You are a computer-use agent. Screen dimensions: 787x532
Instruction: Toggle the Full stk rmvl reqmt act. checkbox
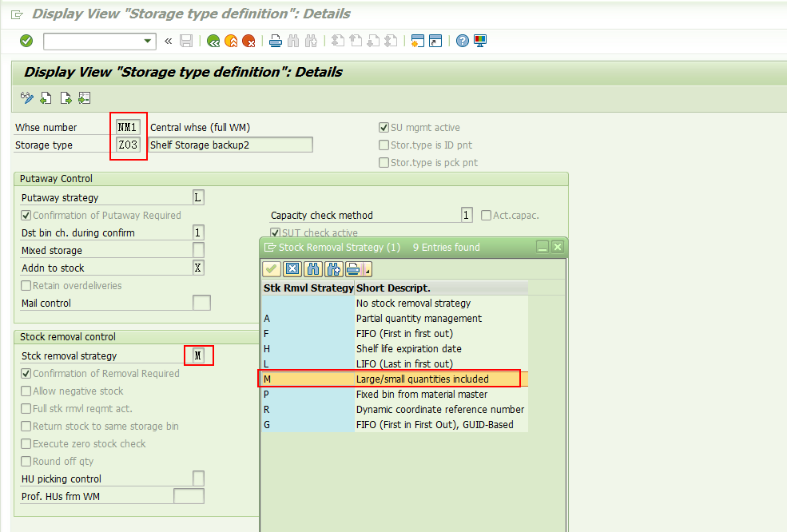coord(26,408)
